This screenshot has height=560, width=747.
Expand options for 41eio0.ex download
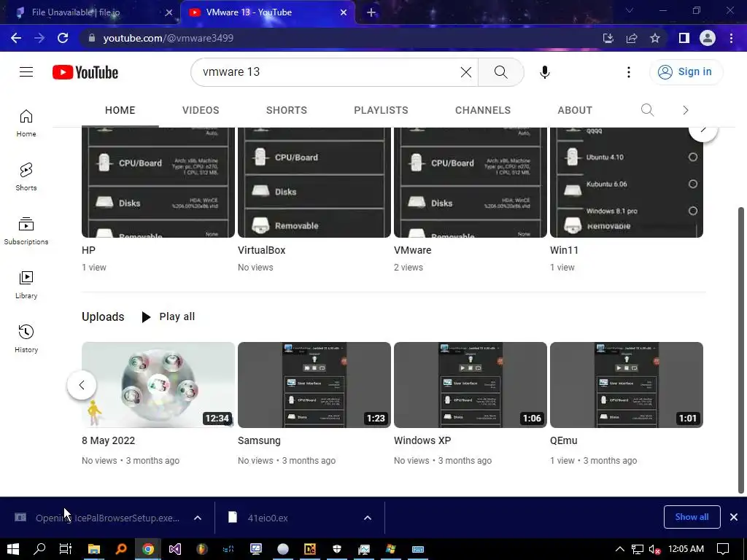(x=368, y=518)
